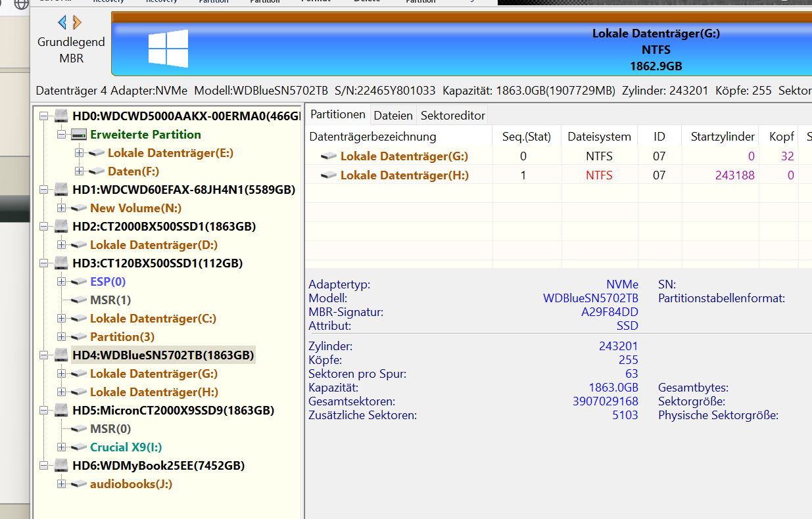Expand Lokale Datenträger(C:) in the tree
812x519 pixels.
(x=62, y=319)
